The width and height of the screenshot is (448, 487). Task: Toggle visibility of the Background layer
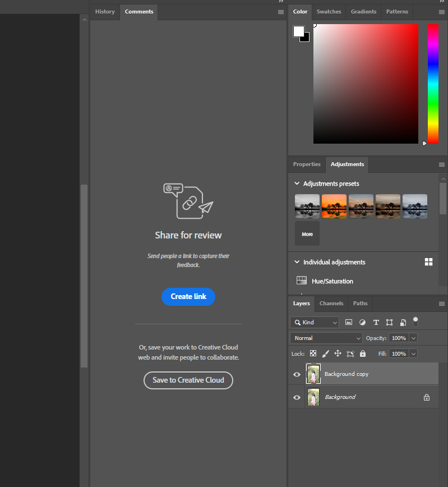pyautogui.click(x=297, y=397)
